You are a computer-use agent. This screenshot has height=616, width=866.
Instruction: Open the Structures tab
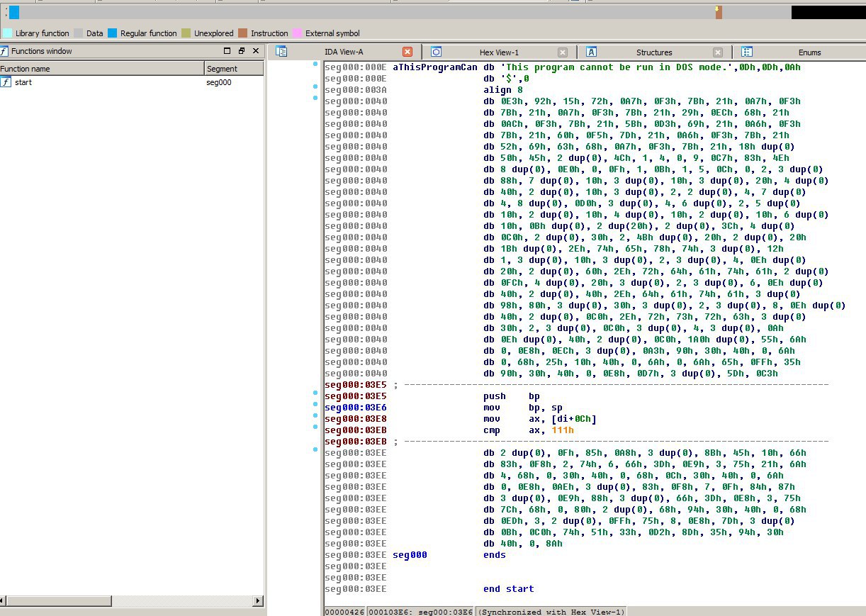(653, 52)
